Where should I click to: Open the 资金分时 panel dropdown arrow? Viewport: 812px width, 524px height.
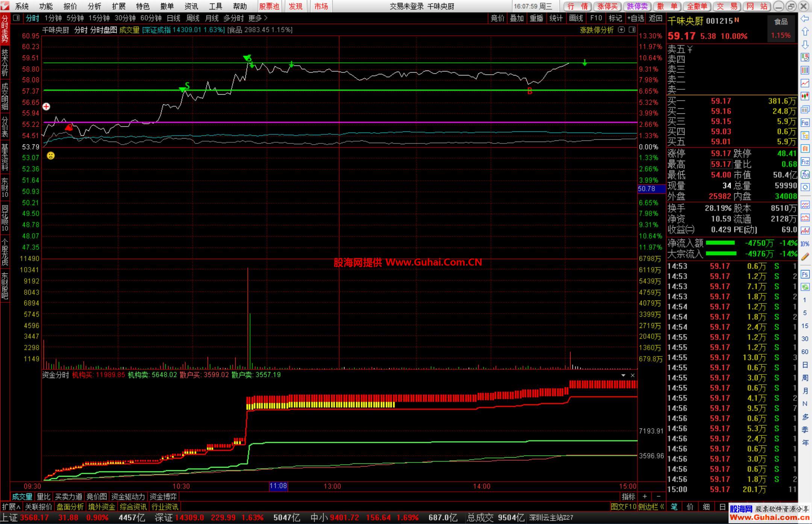(x=623, y=375)
